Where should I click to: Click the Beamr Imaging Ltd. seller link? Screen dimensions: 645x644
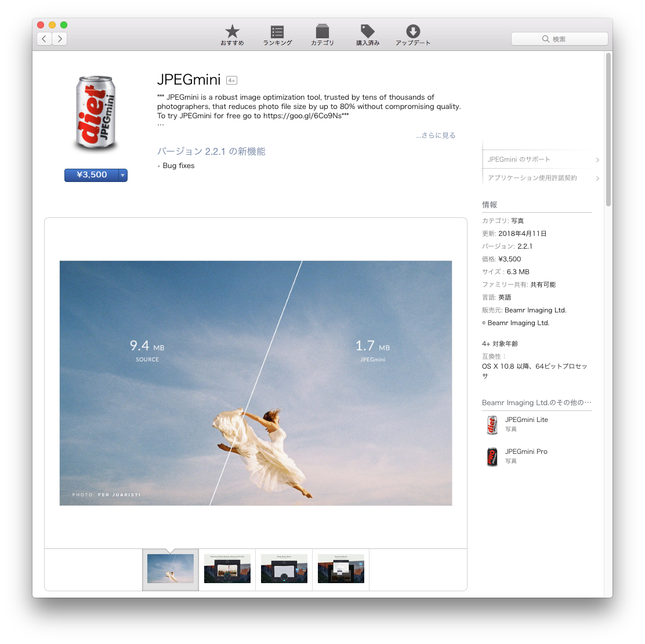pos(535,310)
